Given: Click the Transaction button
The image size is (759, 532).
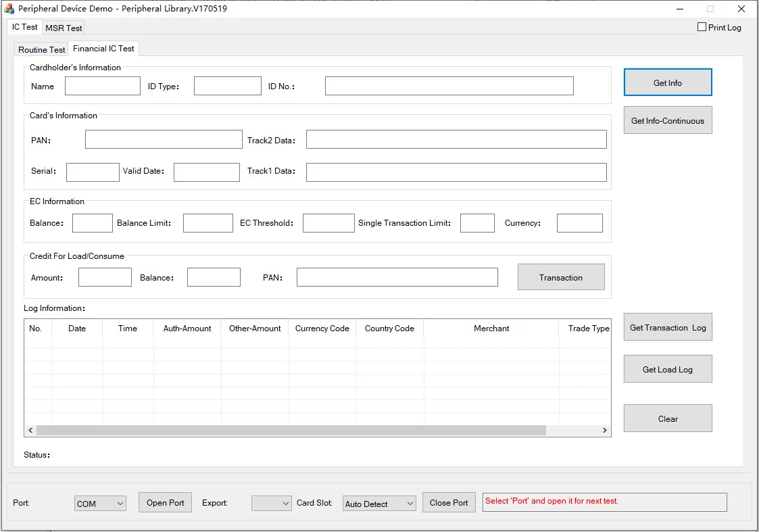Looking at the screenshot, I should (560, 278).
